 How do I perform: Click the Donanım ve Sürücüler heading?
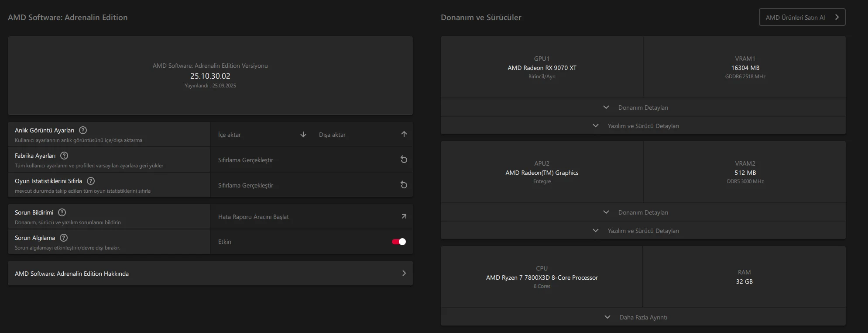tap(481, 17)
